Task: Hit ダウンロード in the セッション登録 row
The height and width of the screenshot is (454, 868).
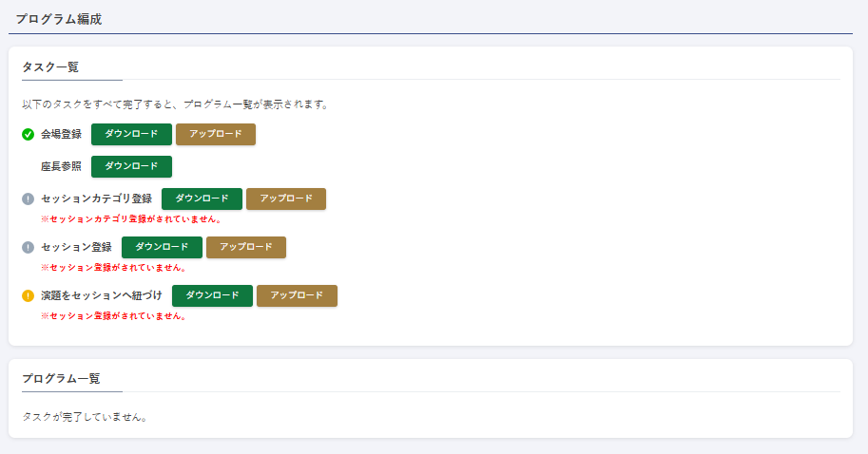Action: click(x=162, y=247)
